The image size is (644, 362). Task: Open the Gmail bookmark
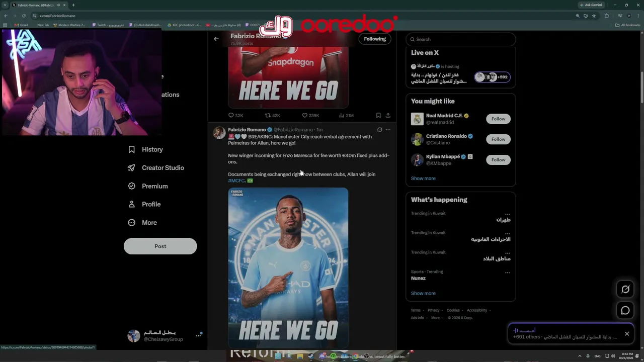[x=21, y=25]
